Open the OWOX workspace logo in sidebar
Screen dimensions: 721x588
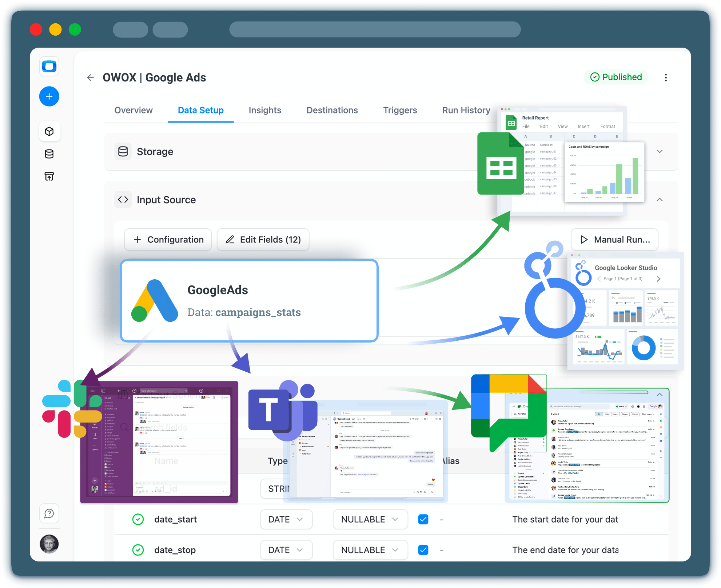(x=49, y=67)
